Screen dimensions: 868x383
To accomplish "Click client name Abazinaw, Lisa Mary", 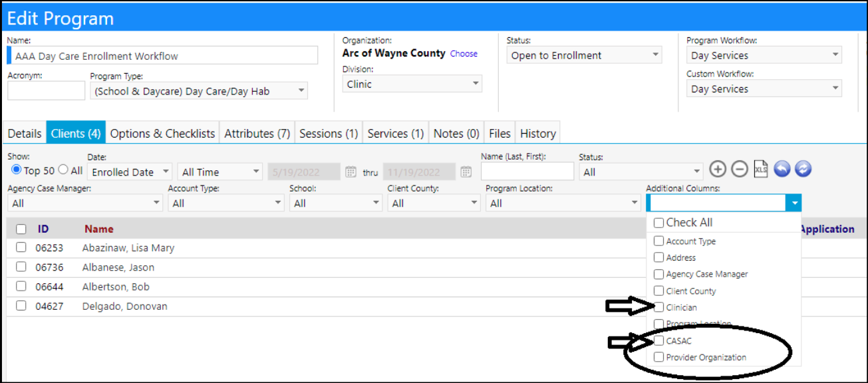I will (x=128, y=248).
